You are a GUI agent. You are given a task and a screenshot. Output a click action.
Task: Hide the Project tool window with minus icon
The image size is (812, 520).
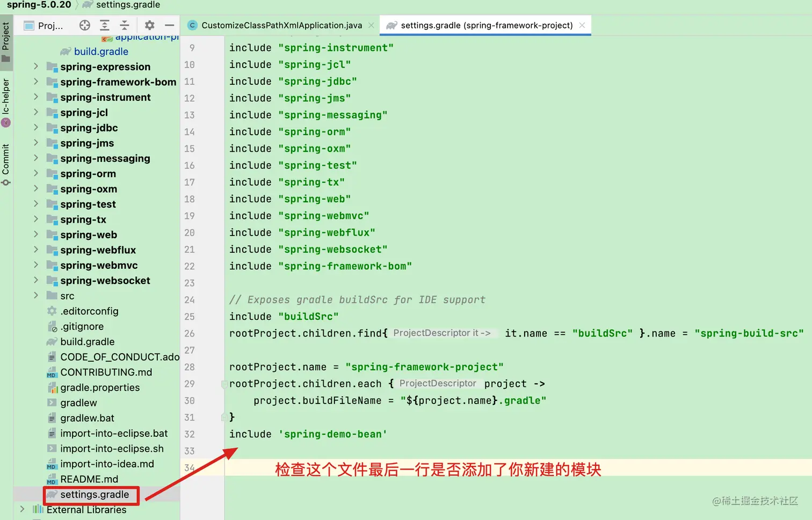[x=170, y=25]
